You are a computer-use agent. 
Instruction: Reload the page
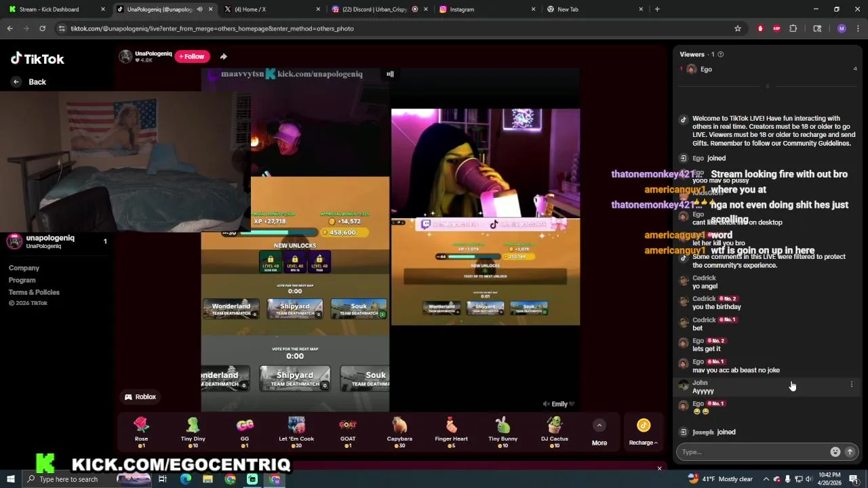42,28
